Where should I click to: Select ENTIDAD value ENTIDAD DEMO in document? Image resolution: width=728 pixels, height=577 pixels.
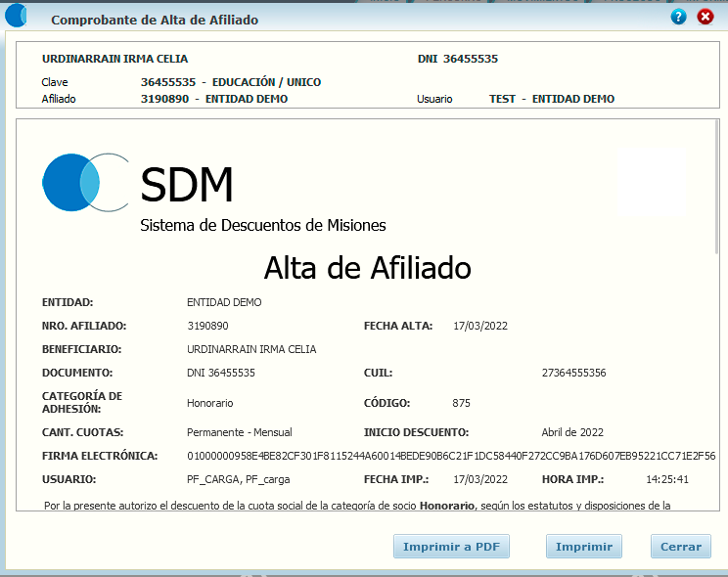(224, 302)
